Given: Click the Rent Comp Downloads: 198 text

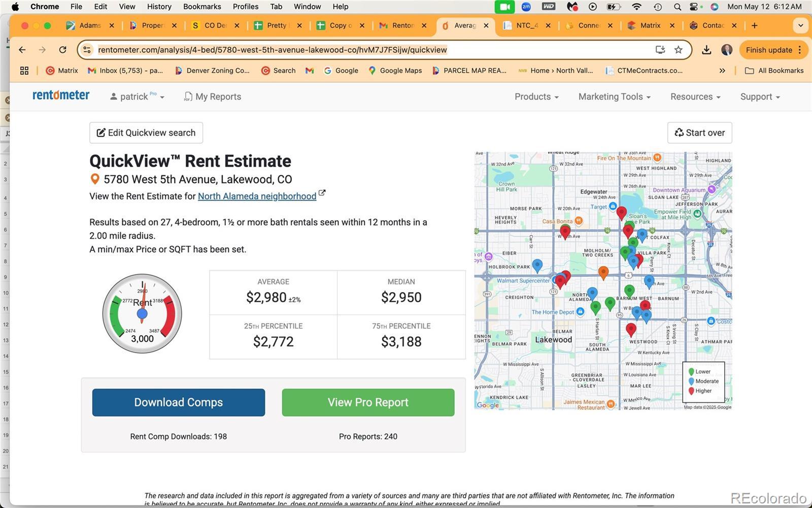Looking at the screenshot, I should point(179,436).
